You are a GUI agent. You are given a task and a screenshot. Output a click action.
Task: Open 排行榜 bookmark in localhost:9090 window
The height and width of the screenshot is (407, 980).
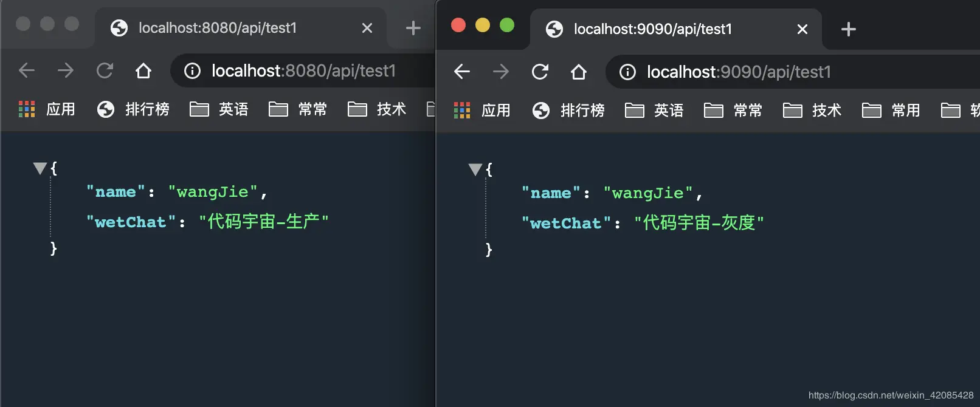click(x=568, y=111)
